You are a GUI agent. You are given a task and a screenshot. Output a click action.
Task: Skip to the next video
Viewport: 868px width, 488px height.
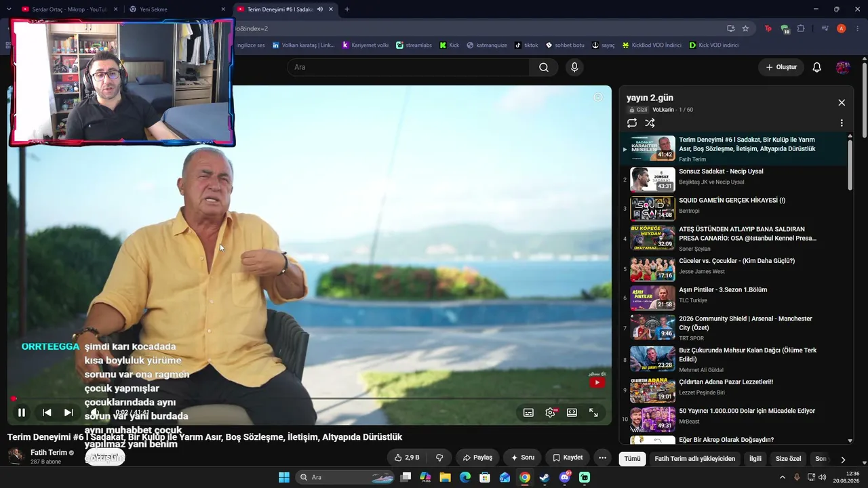68,412
